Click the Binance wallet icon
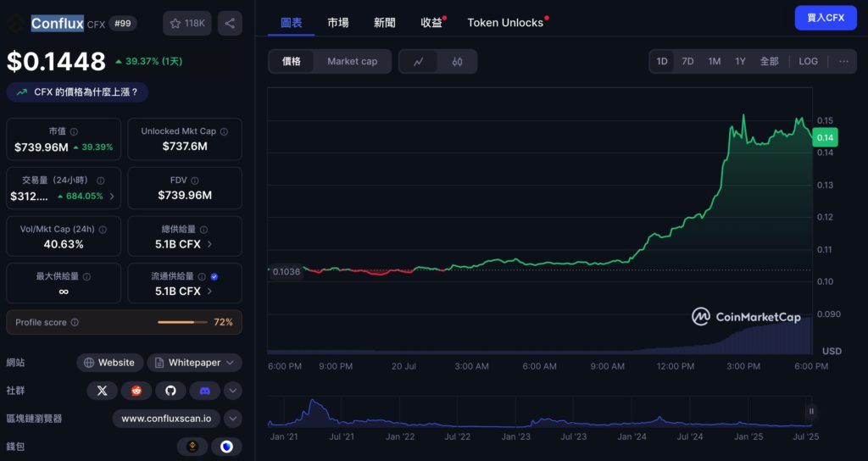 [x=192, y=447]
